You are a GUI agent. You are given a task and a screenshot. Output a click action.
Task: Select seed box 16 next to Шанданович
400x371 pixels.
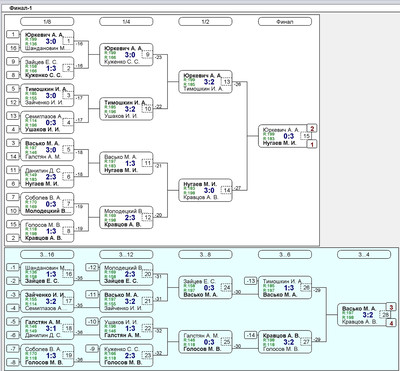click(x=13, y=48)
